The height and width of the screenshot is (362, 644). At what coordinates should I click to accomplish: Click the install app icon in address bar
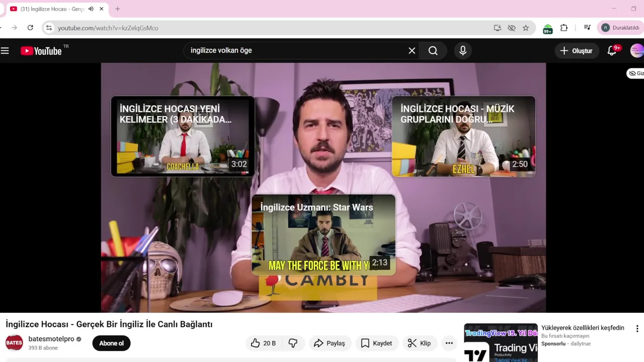[498, 28]
